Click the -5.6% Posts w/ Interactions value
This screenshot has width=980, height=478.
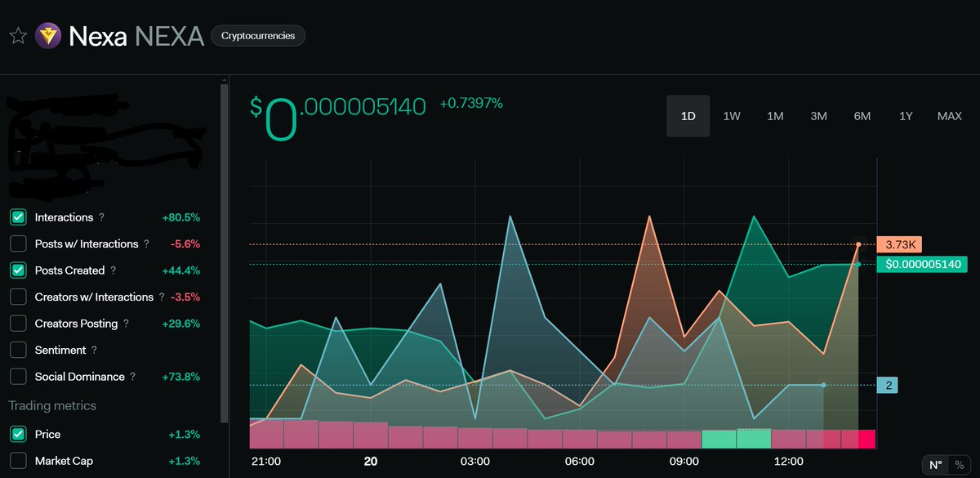pyautogui.click(x=185, y=243)
